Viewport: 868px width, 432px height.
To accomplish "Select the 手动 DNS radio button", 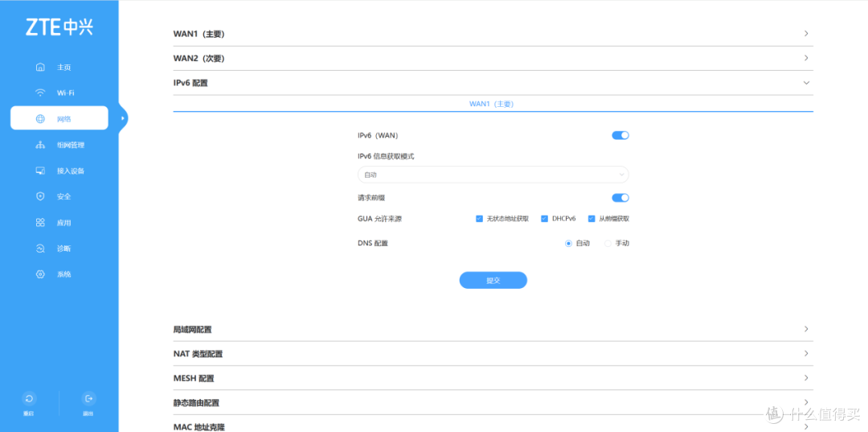I will (x=608, y=243).
